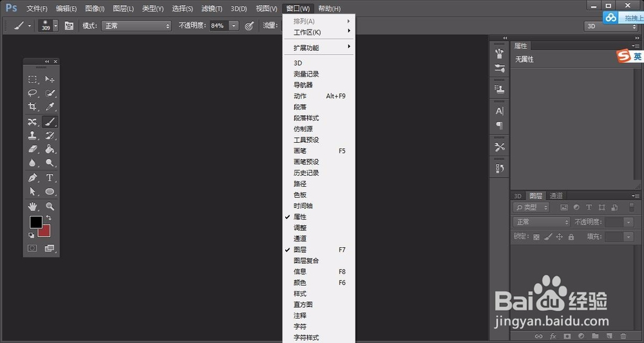Click the red background color swatch
Viewport: 644px width, 343px height.
pyautogui.click(x=45, y=232)
